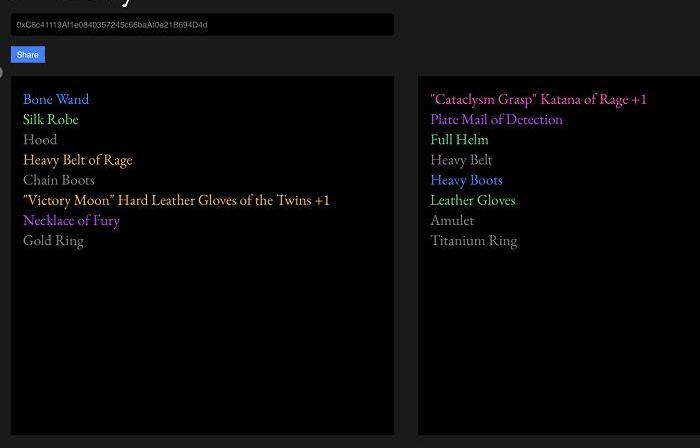Click the Hood item in left list
This screenshot has width=700, height=448.
click(x=40, y=140)
